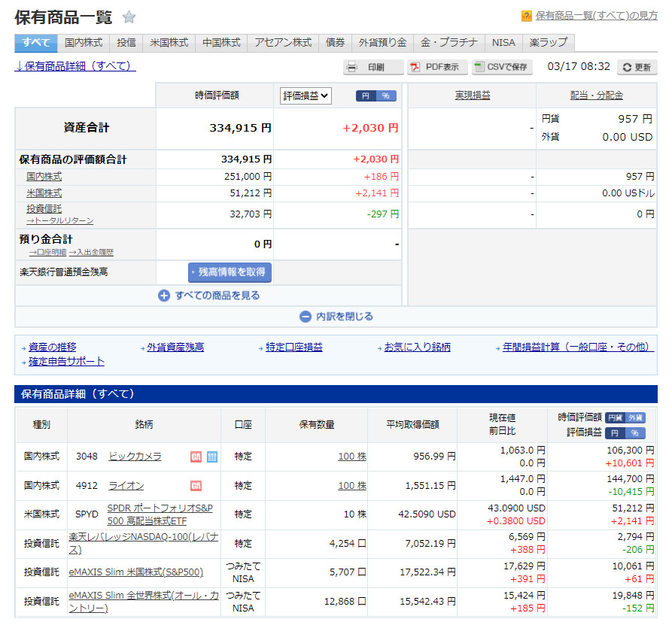Open the PDF表示 view
The image size is (672, 628).
(x=437, y=67)
